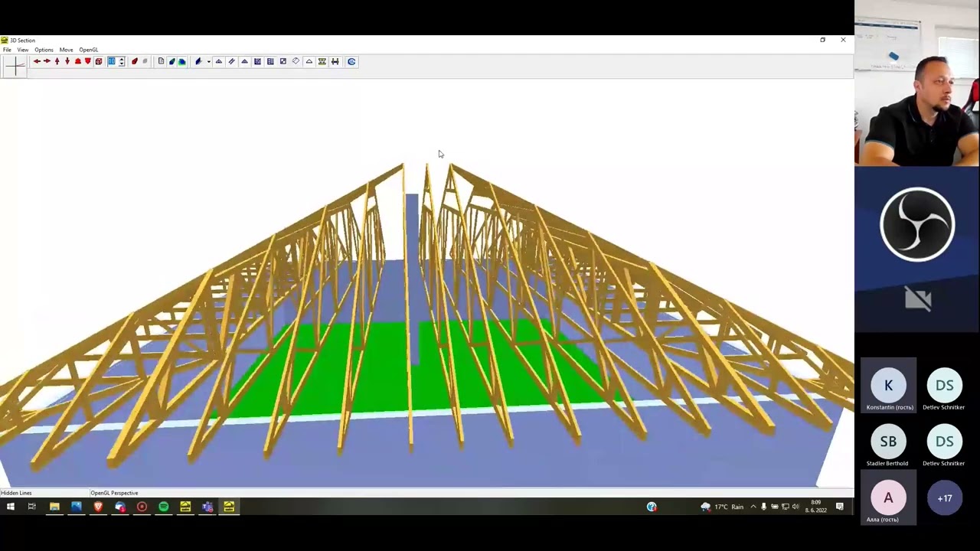
Task: Click the Konstantin participant avatar K
Action: 888,386
